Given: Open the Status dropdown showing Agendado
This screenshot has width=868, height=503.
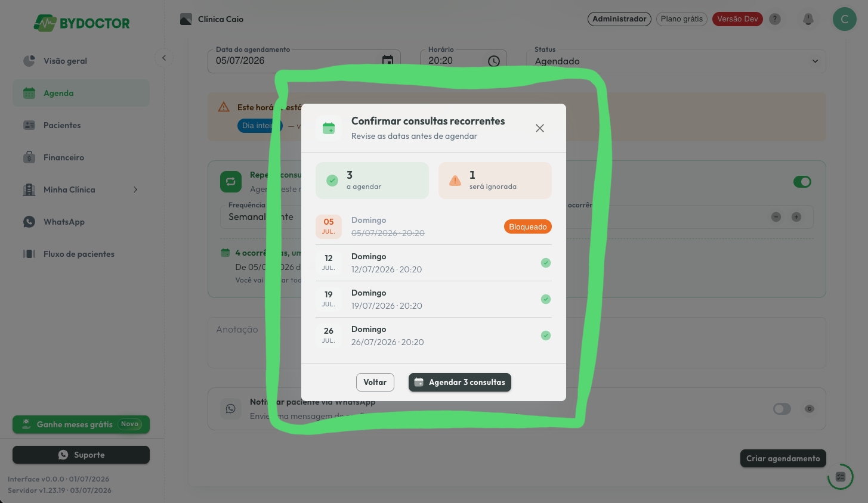Looking at the screenshot, I should point(676,61).
